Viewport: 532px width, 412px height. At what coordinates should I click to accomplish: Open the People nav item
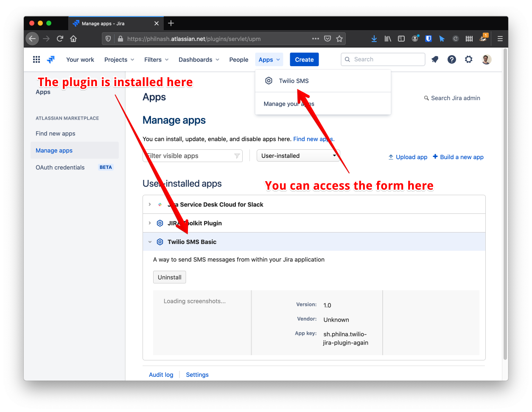click(x=239, y=59)
